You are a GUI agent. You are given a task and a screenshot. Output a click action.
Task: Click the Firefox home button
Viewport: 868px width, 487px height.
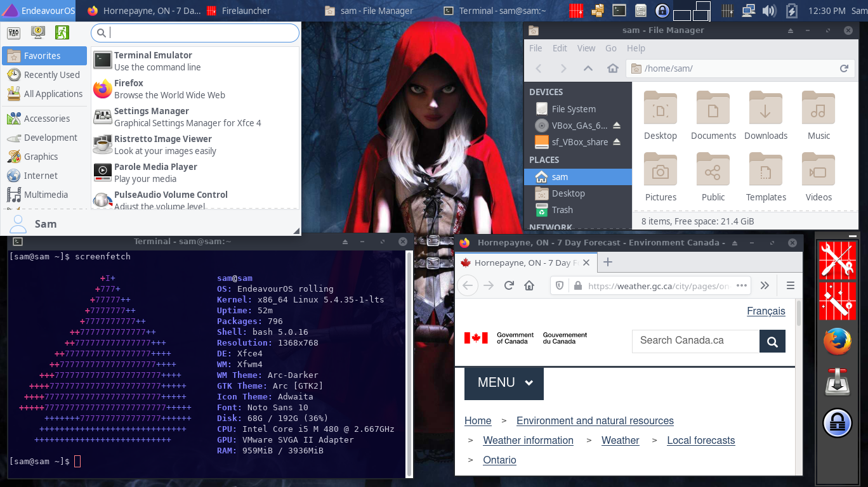[x=529, y=285]
